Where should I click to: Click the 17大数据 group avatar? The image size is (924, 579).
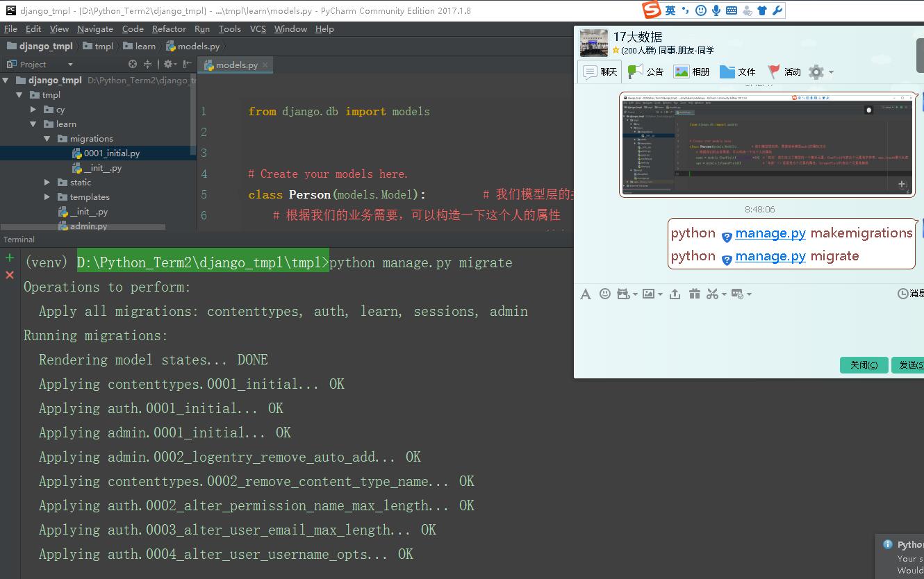(594, 43)
